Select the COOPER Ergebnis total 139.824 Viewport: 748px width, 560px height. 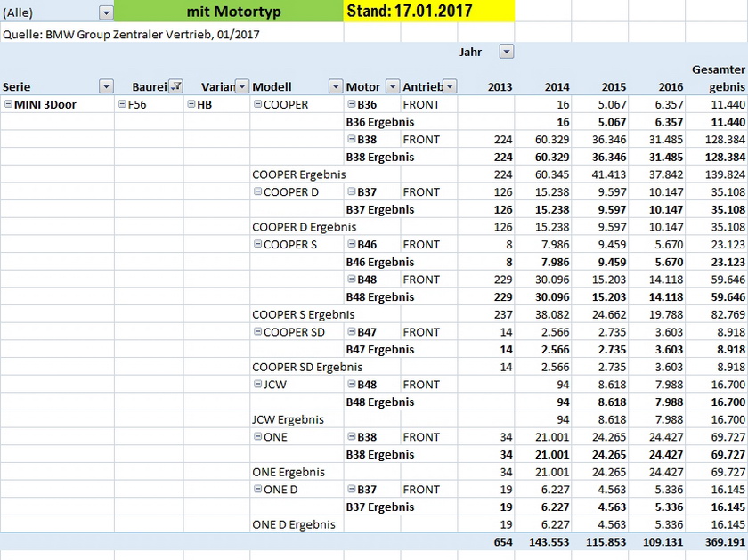pyautogui.click(x=725, y=174)
